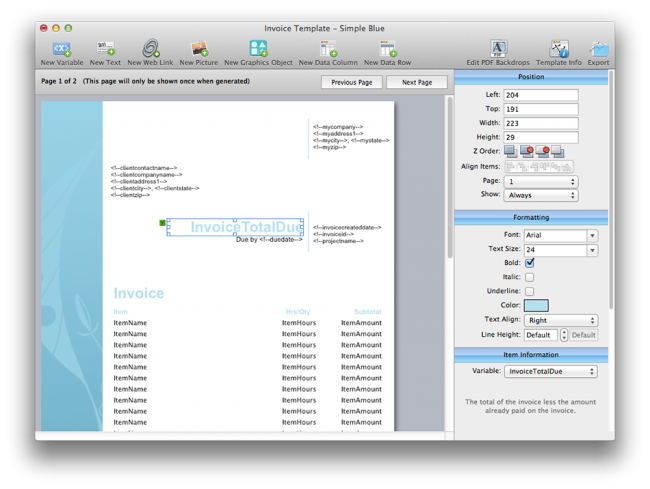The image size is (650, 489).
Task: Open Text Align 'Right' popup
Action: click(x=561, y=320)
